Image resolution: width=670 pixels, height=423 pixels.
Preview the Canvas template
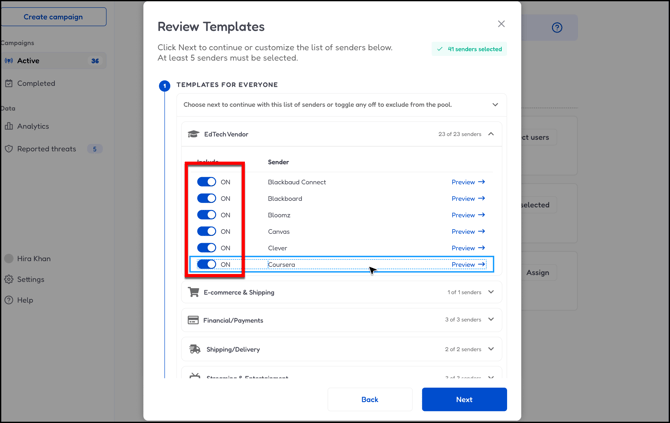pyautogui.click(x=468, y=231)
